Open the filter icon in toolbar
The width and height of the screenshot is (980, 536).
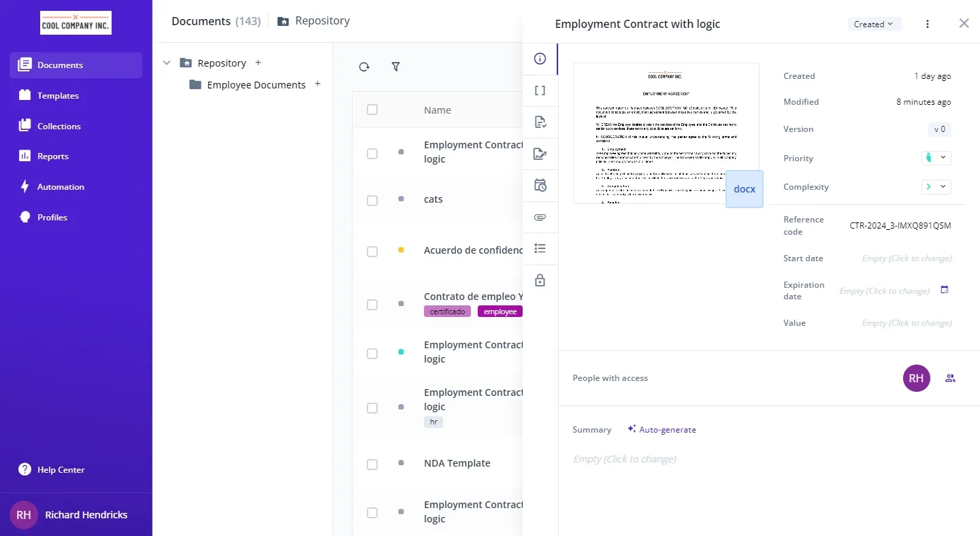tap(395, 67)
